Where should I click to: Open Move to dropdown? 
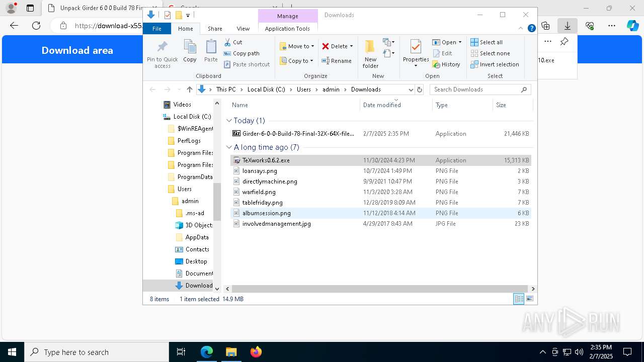pos(297,46)
